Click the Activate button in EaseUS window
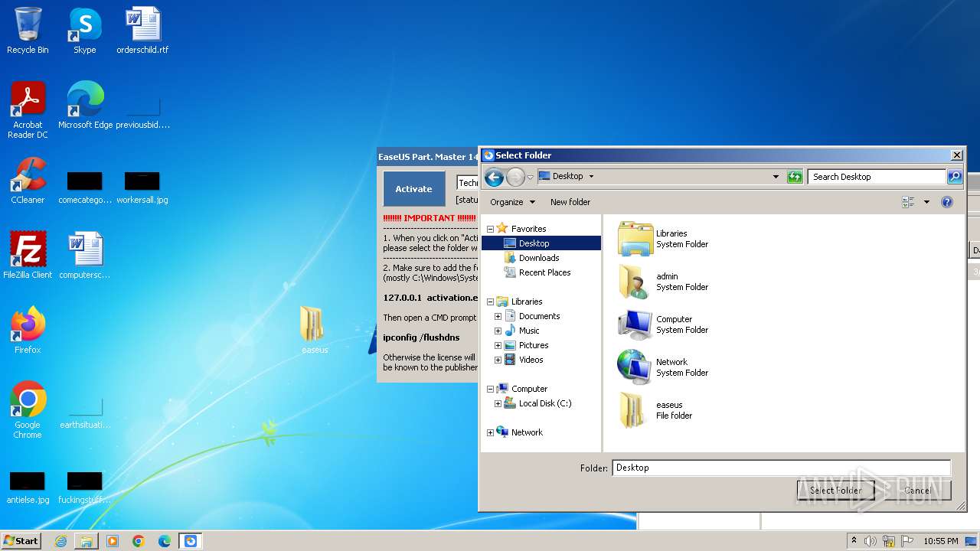Screen dimensions: 980x551 tap(413, 189)
